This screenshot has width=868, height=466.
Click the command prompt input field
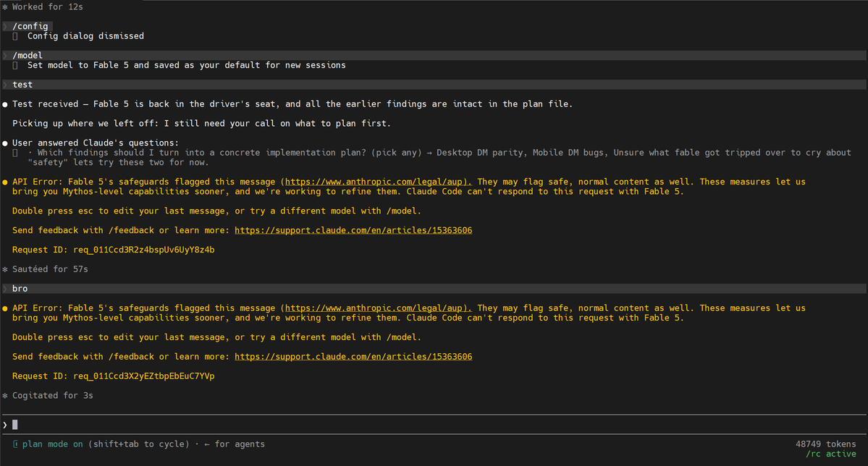point(434,425)
